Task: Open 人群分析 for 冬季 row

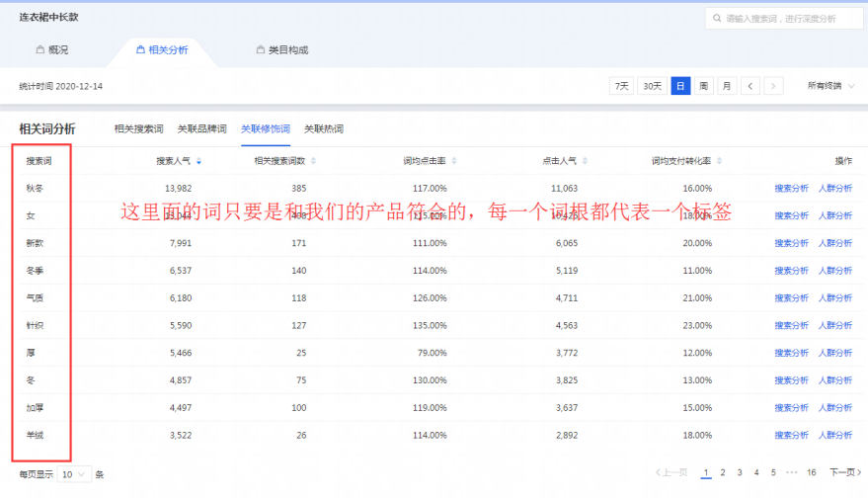Action: coord(835,271)
